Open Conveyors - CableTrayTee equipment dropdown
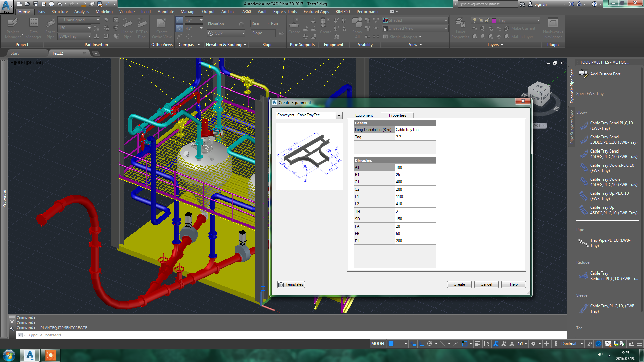Image resolution: width=644 pixels, height=362 pixels. [x=339, y=115]
